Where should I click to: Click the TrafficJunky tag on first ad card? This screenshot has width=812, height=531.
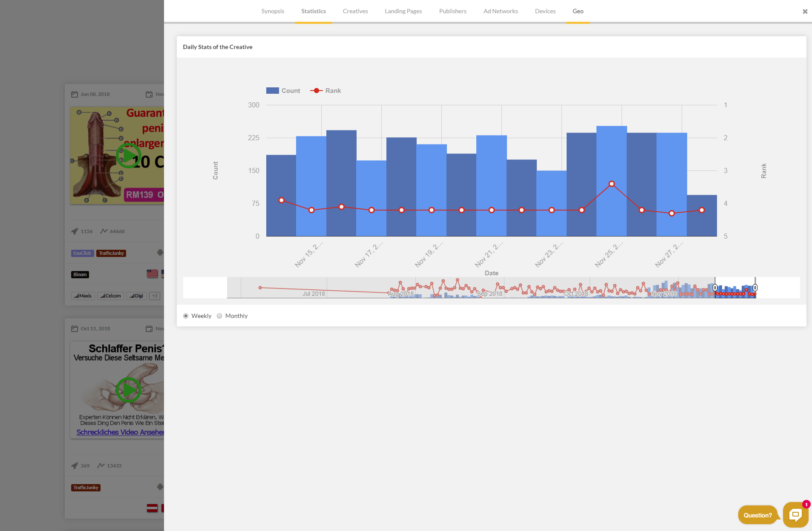click(111, 253)
